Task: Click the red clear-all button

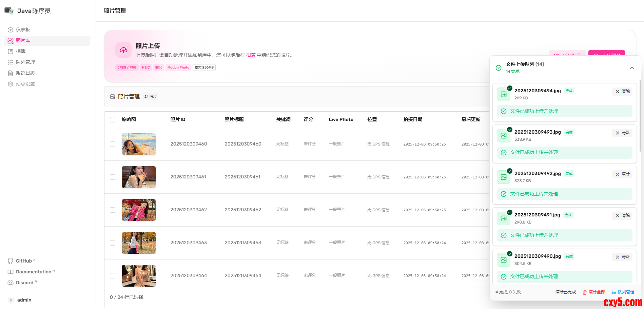Action: pyautogui.click(x=594, y=292)
